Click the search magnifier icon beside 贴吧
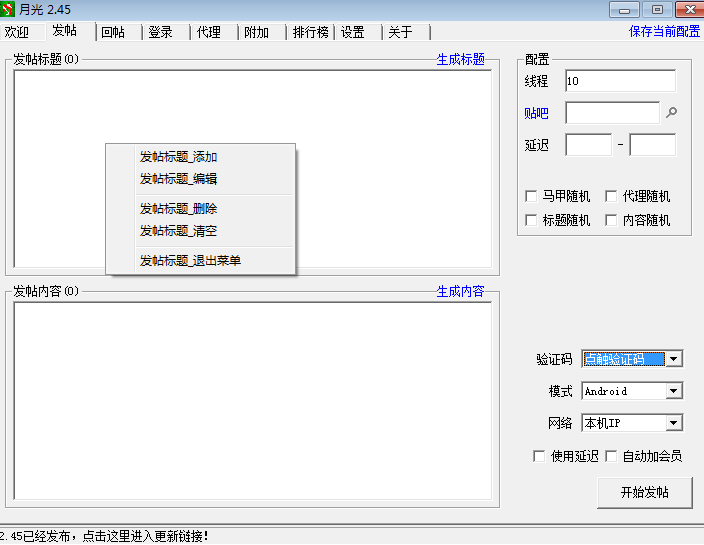Viewport: 704px width, 545px height. pos(672,113)
